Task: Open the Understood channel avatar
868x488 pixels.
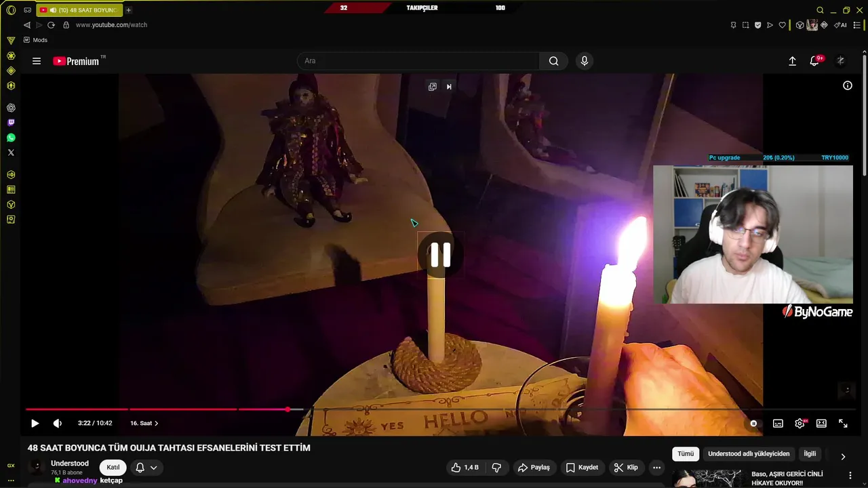Action: (x=37, y=467)
